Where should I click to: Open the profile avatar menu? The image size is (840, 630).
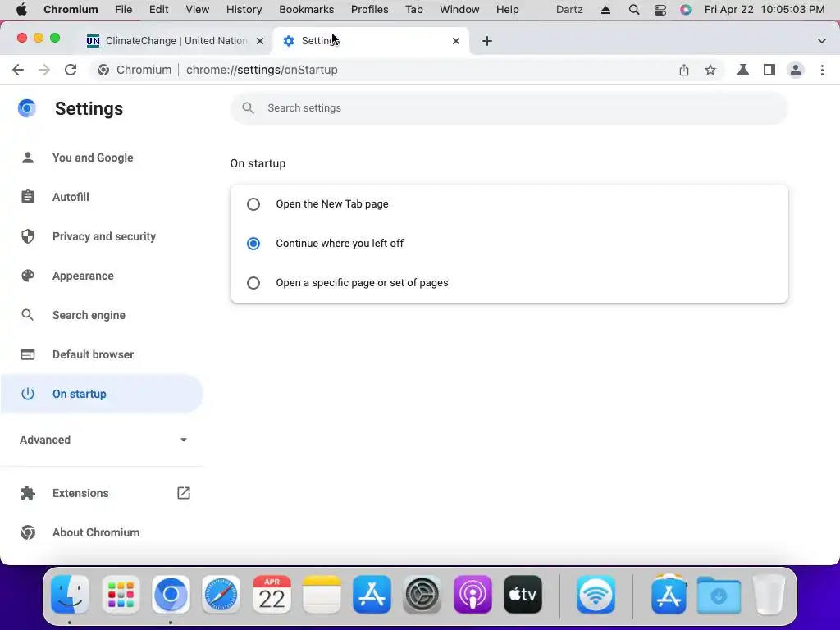pyautogui.click(x=796, y=70)
